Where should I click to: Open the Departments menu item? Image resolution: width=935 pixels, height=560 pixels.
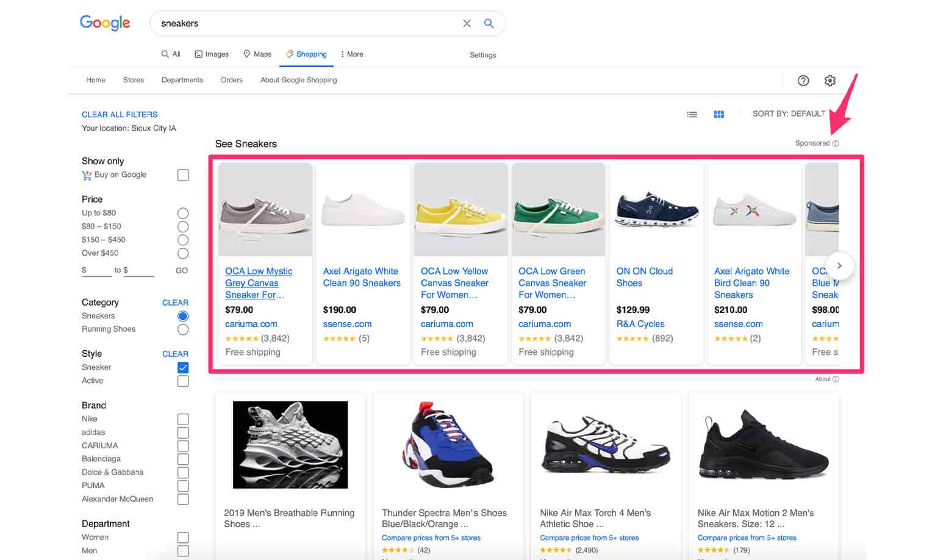tap(182, 80)
